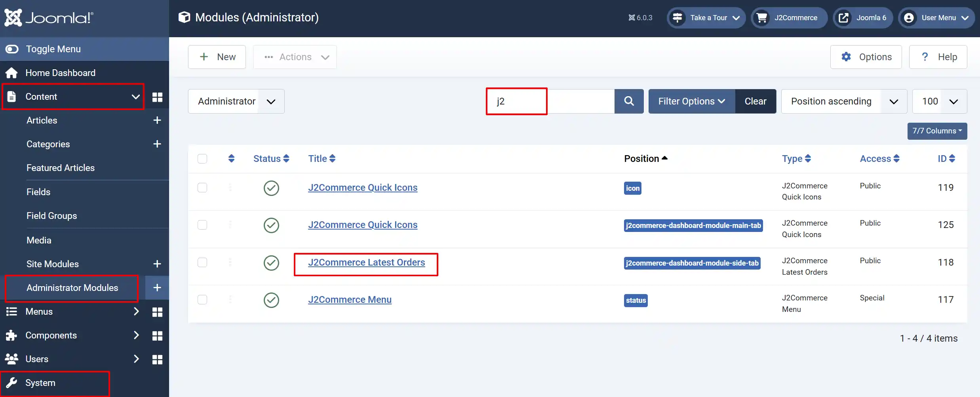Collapse the Content menu section

pyautogui.click(x=135, y=97)
